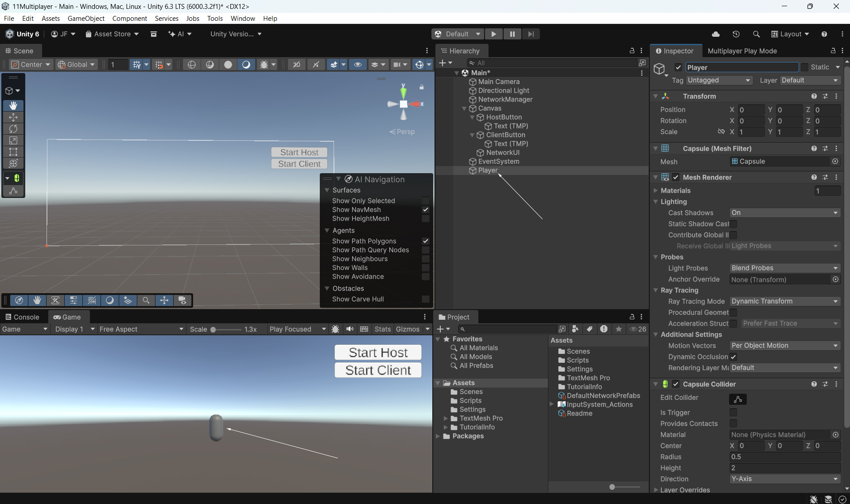Select the Move tool in Scene toolbar
Screen dimensions: 850x504
(x=13, y=117)
